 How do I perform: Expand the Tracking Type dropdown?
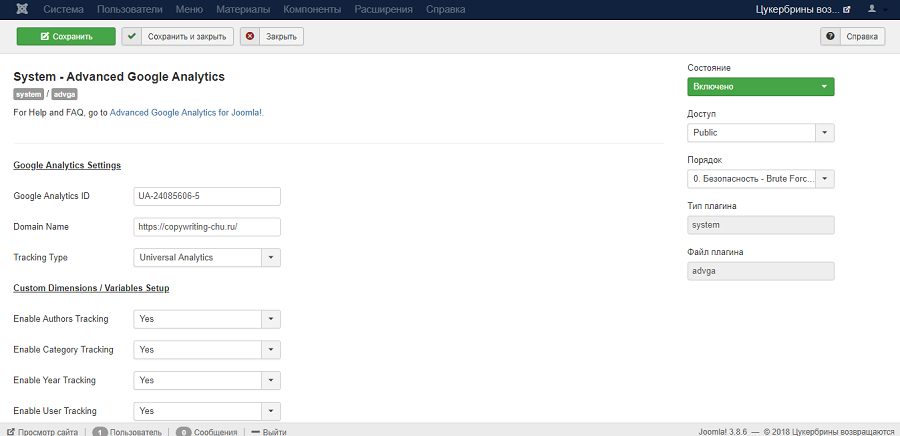click(x=207, y=257)
